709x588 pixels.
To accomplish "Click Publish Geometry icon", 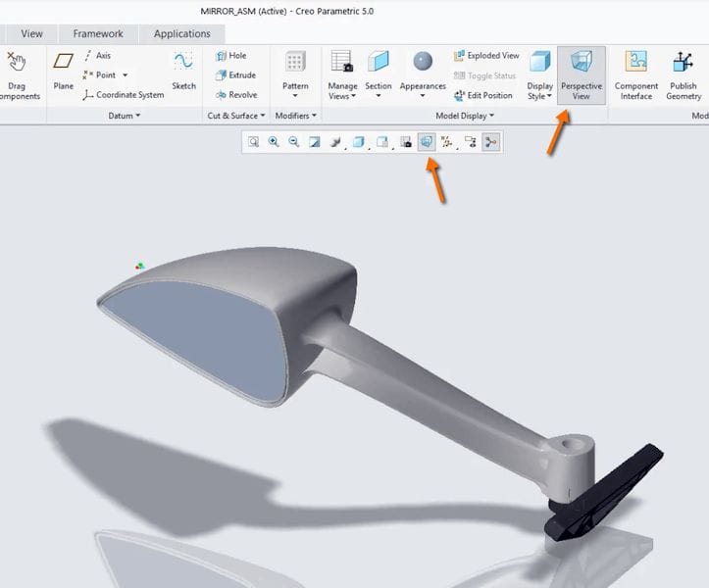I will click(x=684, y=73).
